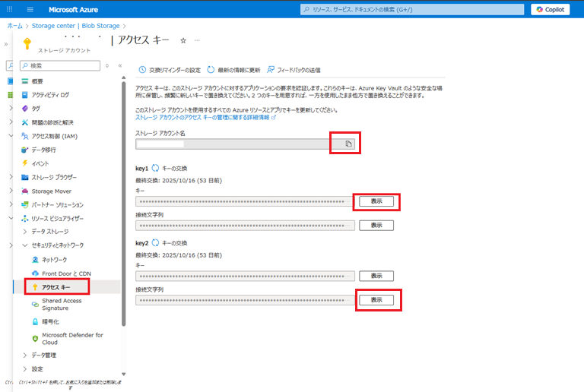Click the ネットワーク icon

[35, 260]
